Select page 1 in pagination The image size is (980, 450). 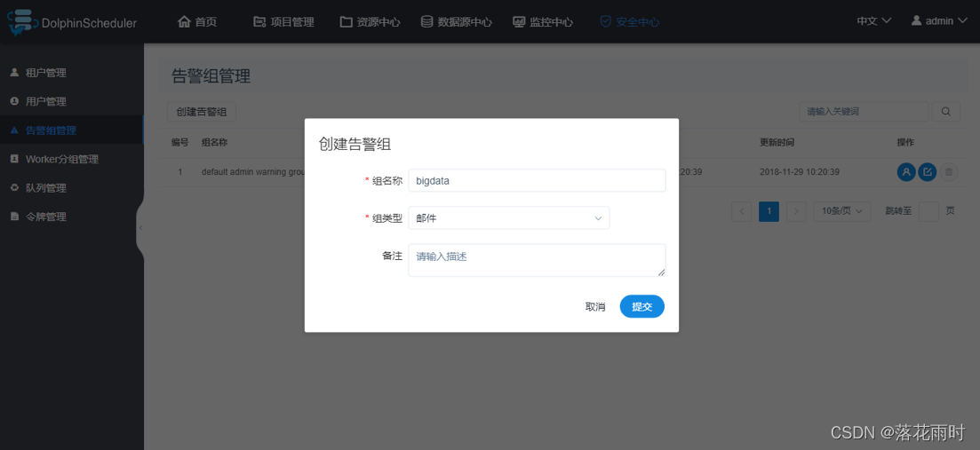769,211
